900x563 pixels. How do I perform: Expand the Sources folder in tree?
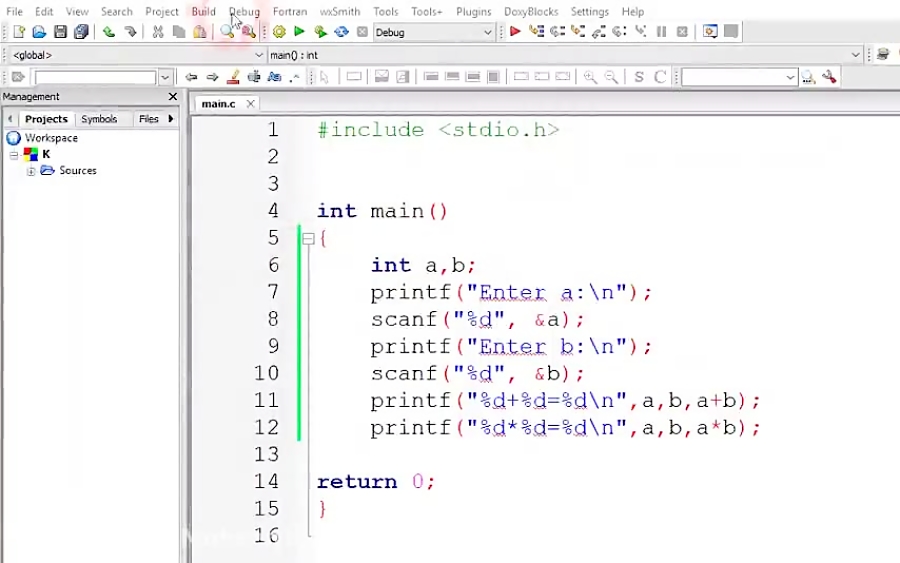(x=31, y=171)
